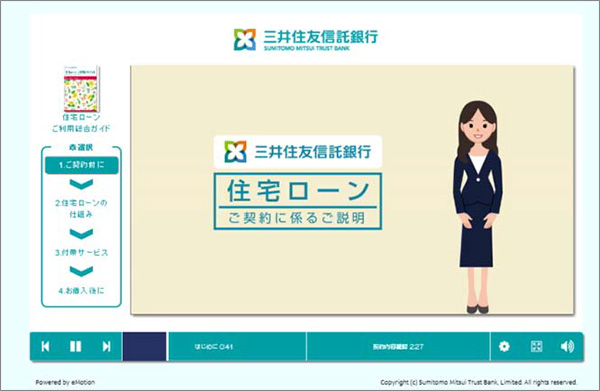Click chevron below 2.住宅ローンの仕組み

(82, 233)
